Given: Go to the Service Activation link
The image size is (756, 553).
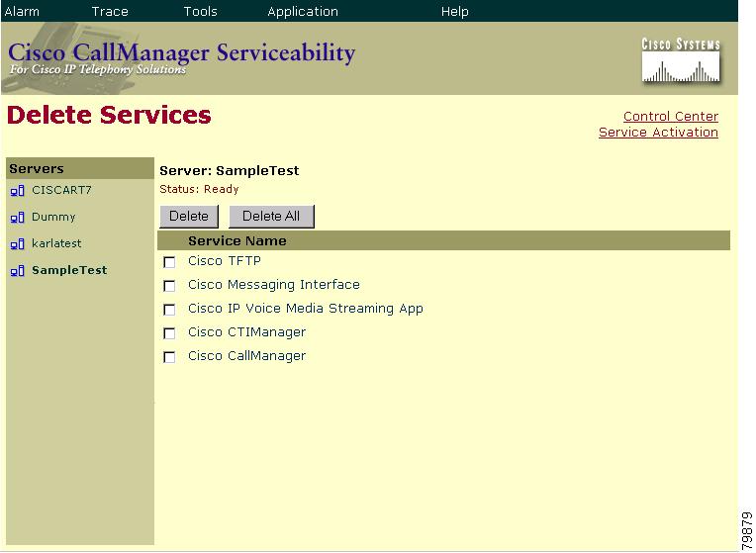Looking at the screenshot, I should [658, 133].
